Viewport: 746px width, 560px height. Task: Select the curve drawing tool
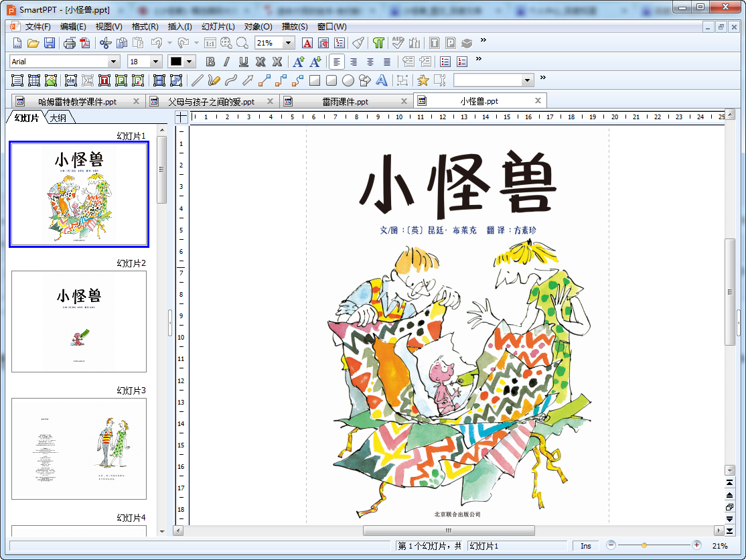pos(231,80)
